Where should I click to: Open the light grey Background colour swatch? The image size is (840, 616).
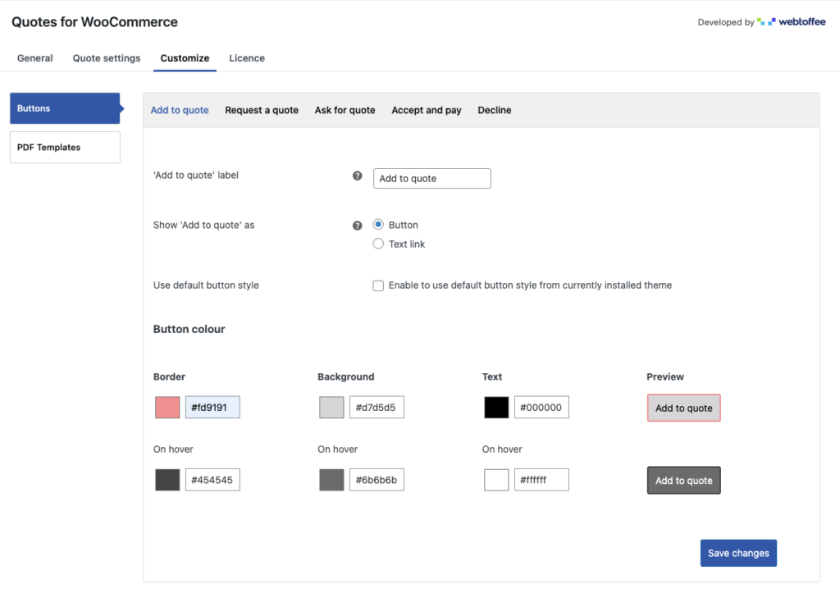[331, 407]
